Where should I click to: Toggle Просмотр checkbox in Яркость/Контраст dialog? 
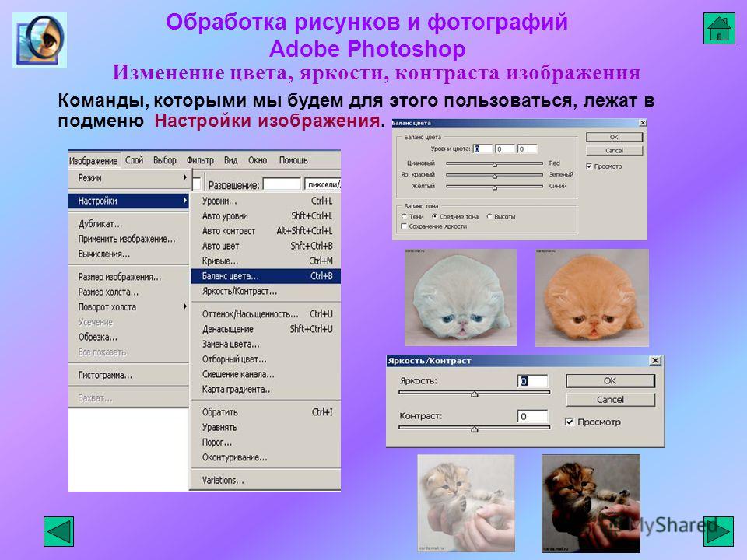click(x=570, y=422)
